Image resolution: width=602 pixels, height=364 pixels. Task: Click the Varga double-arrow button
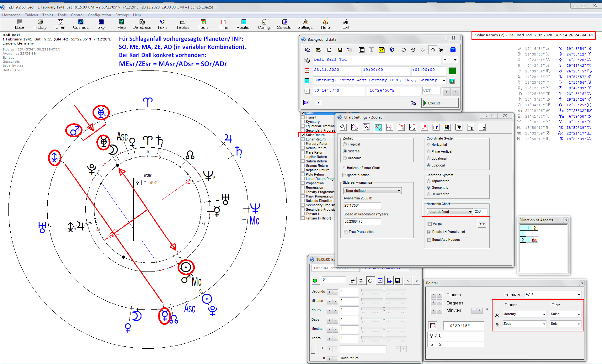(x=482, y=224)
